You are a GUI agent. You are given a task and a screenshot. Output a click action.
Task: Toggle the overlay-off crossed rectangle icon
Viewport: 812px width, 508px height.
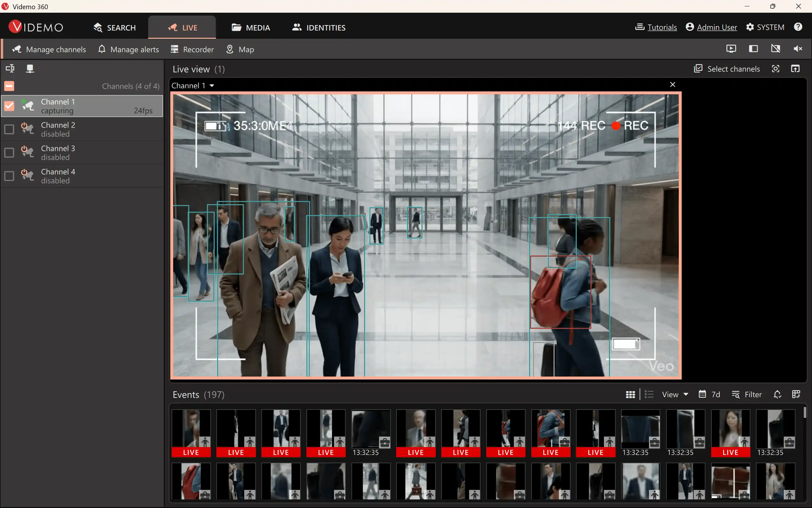click(x=776, y=49)
